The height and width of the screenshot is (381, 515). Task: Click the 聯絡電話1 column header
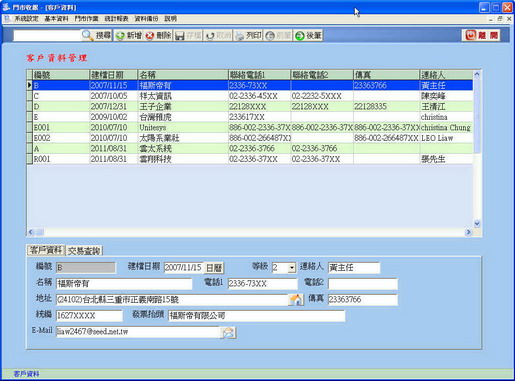pyautogui.click(x=259, y=75)
